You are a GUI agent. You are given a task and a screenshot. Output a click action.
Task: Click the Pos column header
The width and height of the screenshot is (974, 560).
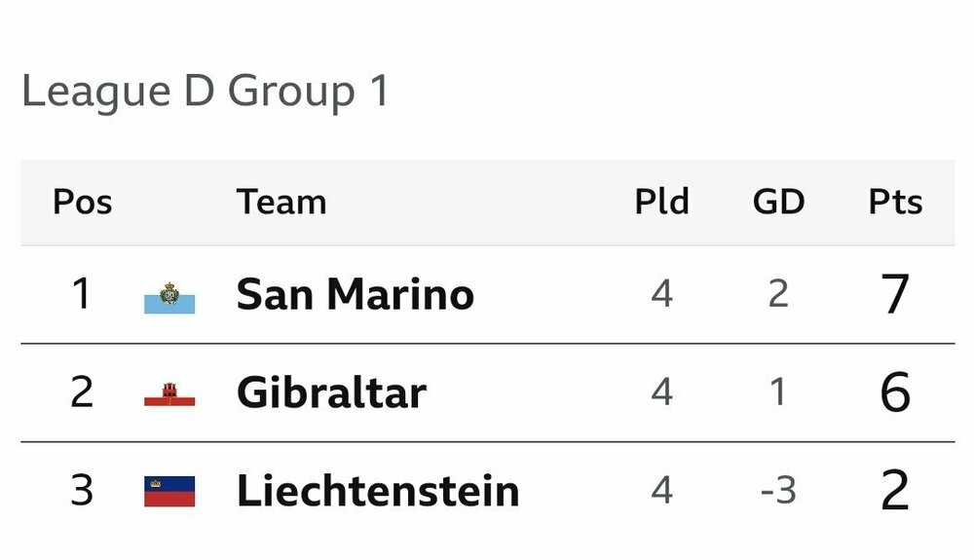[82, 203]
